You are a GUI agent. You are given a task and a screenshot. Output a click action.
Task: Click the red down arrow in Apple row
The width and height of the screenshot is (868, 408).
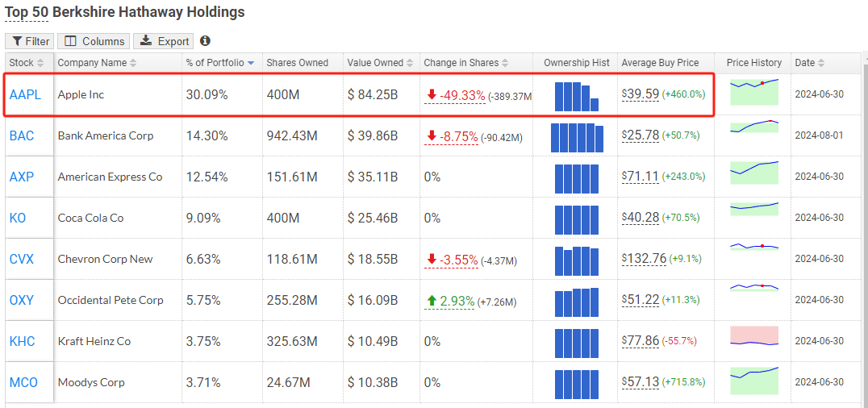[x=432, y=95]
